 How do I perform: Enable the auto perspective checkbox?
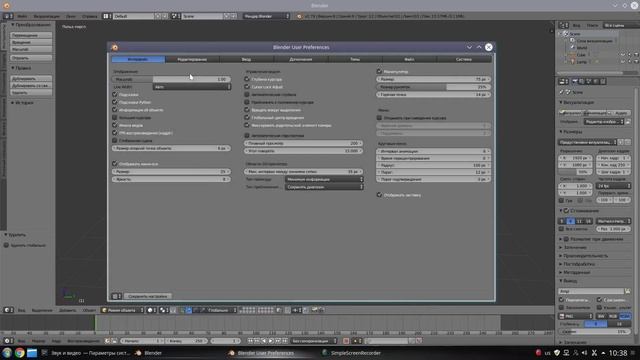pyautogui.click(x=247, y=135)
